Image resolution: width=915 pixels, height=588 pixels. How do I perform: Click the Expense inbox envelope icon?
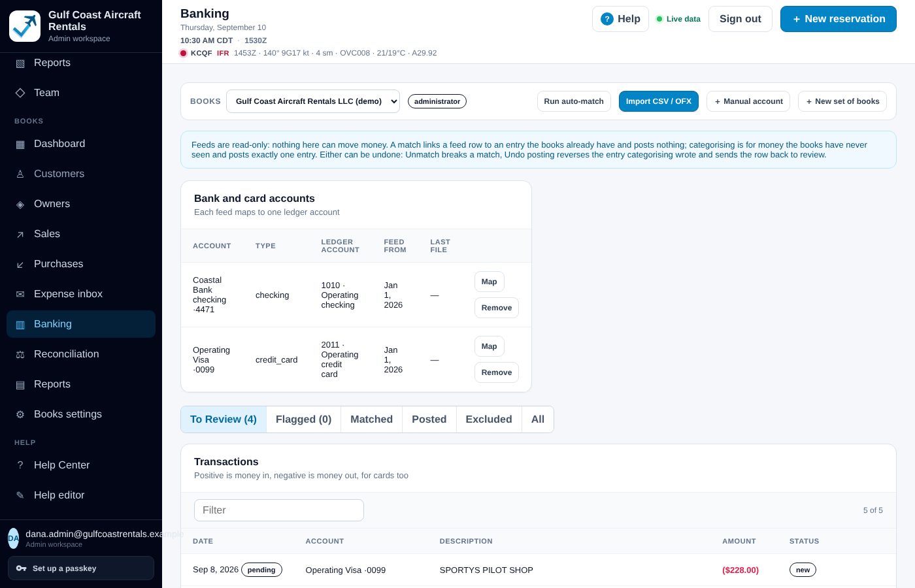coord(20,295)
